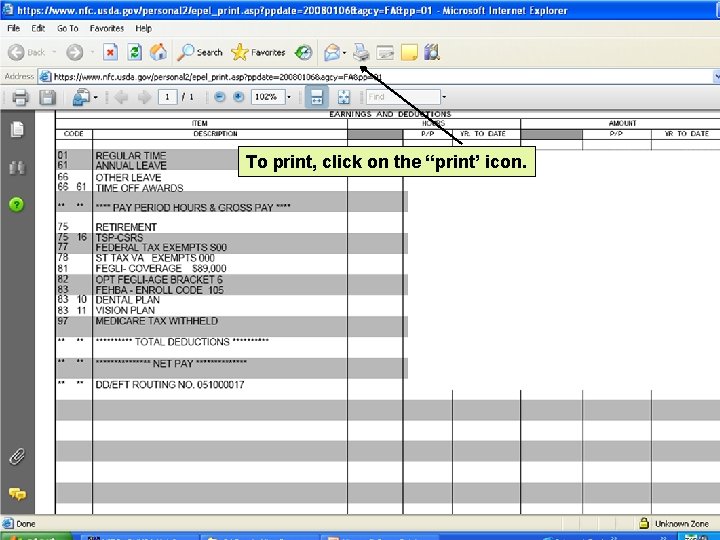Image resolution: width=720 pixels, height=540 pixels.
Task: Open the File menu
Action: [x=14, y=28]
